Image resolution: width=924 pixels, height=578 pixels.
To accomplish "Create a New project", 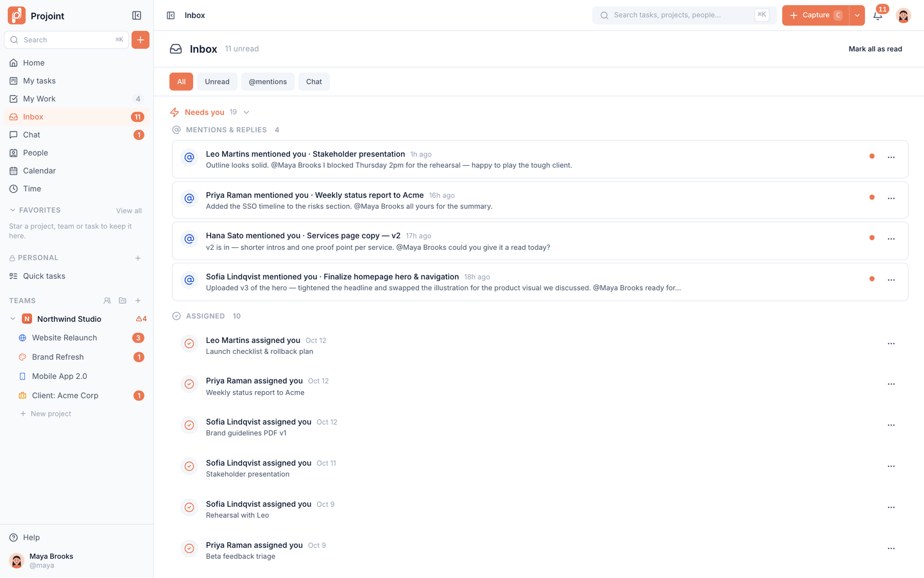I will coord(46,414).
